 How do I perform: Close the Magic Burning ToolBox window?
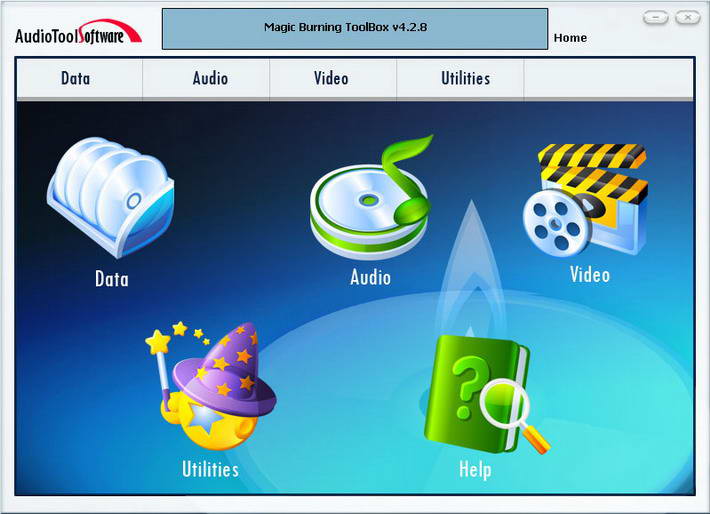point(687,18)
